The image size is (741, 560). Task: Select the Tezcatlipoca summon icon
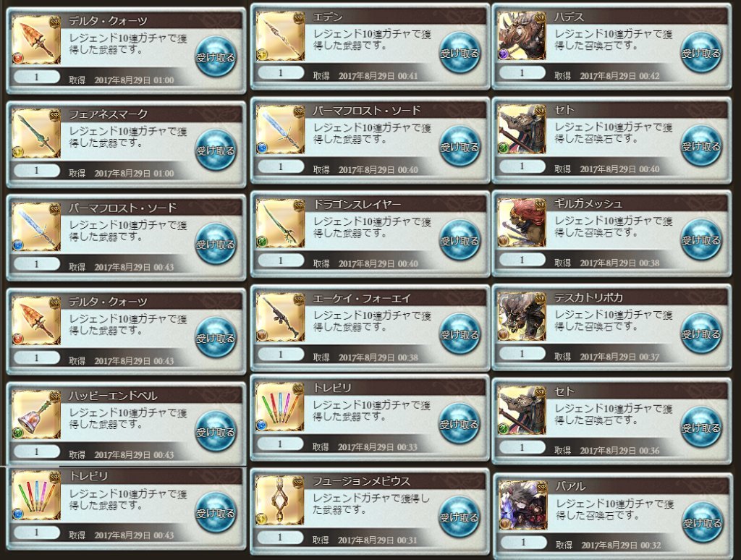[x=522, y=317]
